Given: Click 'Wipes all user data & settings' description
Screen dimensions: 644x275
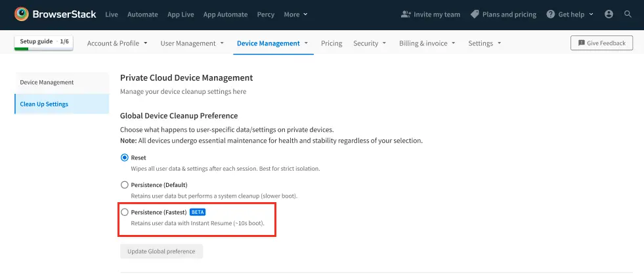Looking at the screenshot, I should [225, 169].
